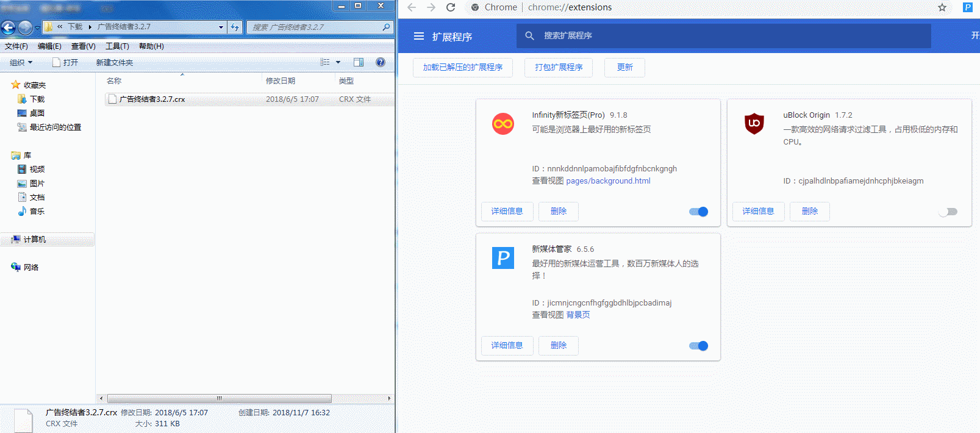Click the arrow after 下载 in address breadcrumb
This screenshot has height=433, width=980.
(x=90, y=27)
